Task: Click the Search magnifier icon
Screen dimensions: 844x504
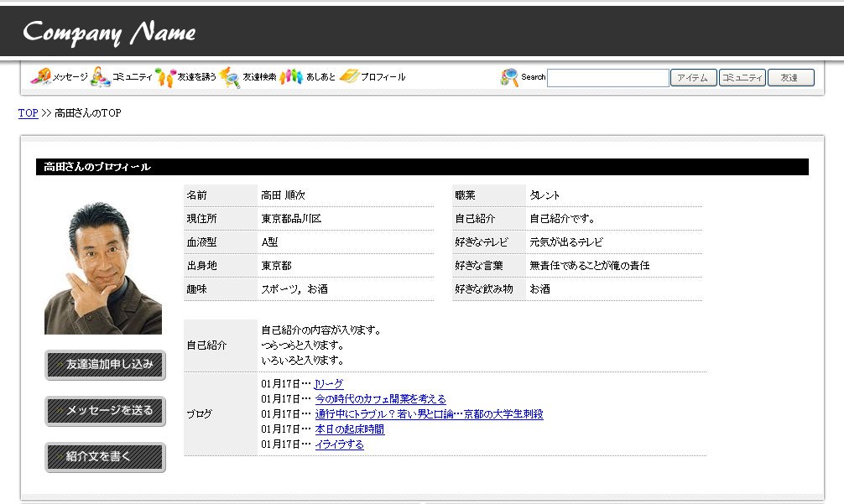Action: click(509, 77)
